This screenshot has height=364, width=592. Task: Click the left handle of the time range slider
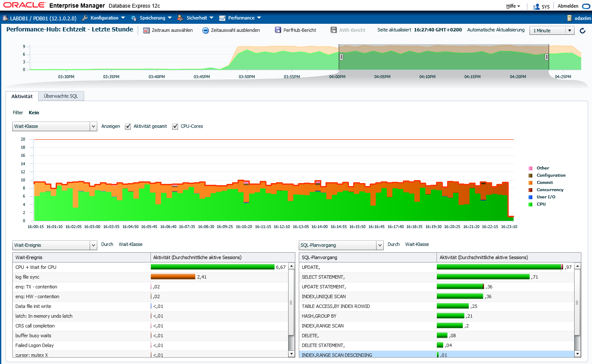[341, 57]
